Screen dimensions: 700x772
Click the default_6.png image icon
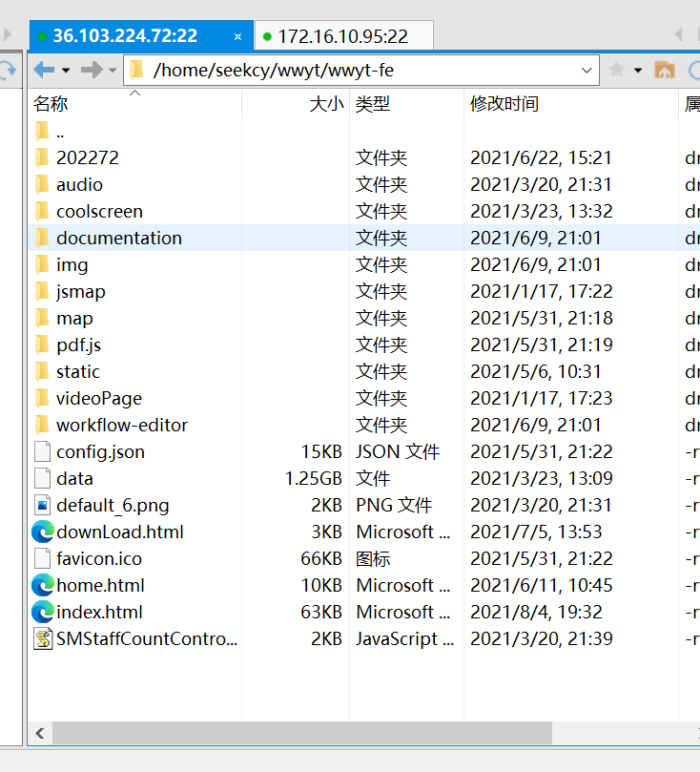42,505
